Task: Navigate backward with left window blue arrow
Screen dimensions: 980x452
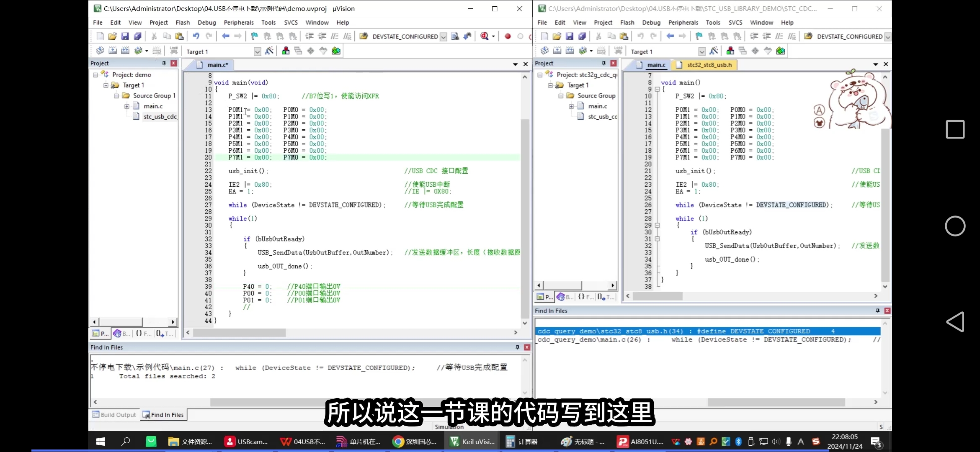Action: 226,36
